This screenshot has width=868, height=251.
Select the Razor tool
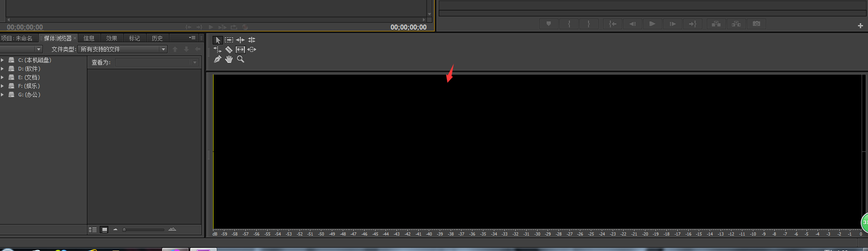point(229,50)
